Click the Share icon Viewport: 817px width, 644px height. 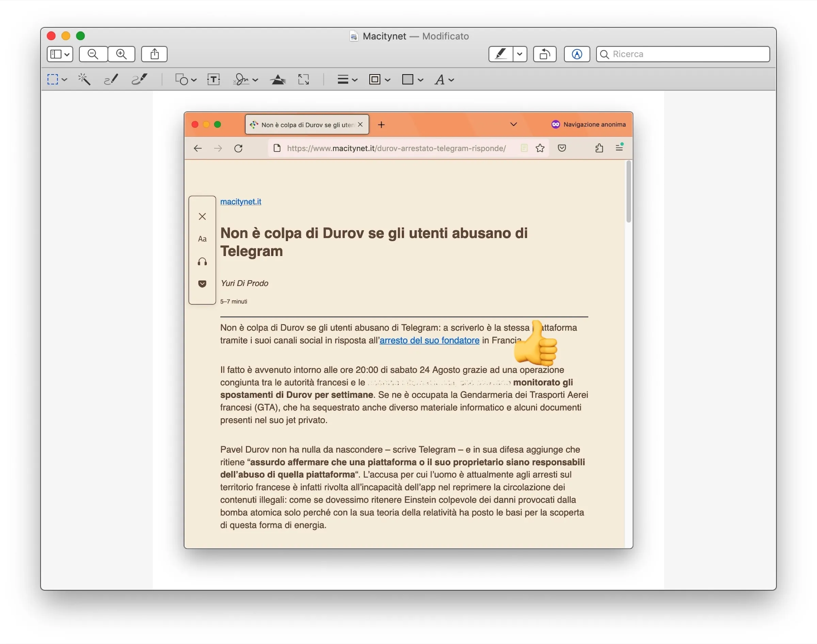click(154, 54)
